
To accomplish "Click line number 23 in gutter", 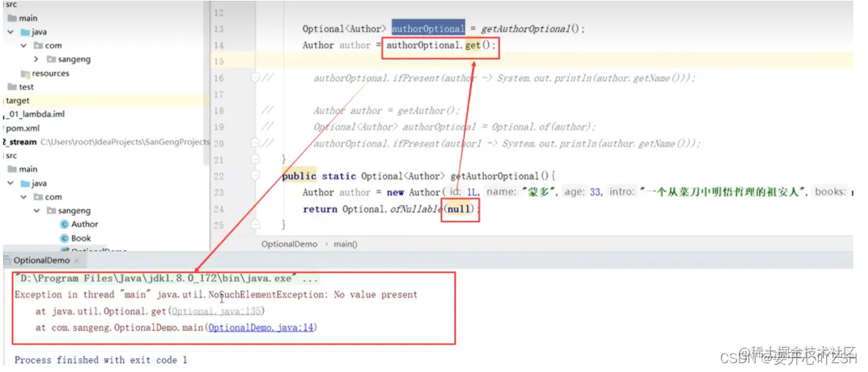I will [x=218, y=192].
